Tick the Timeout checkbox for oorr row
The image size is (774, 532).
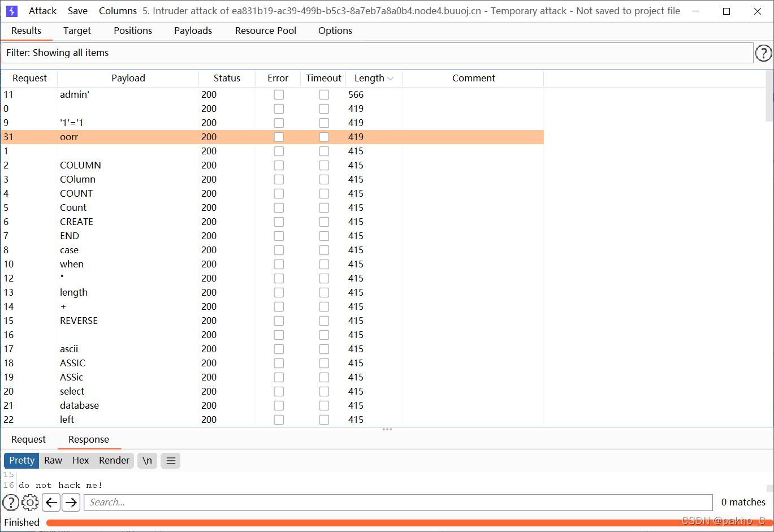[x=324, y=137]
